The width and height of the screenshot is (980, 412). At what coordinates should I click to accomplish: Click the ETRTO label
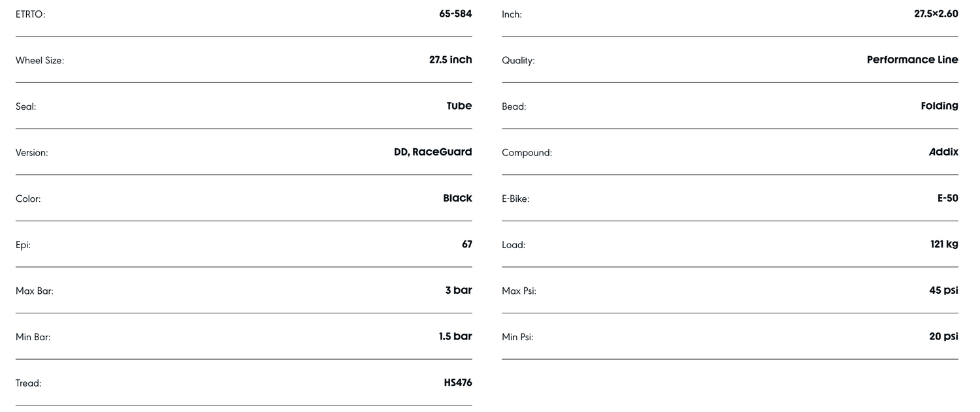[x=31, y=14]
